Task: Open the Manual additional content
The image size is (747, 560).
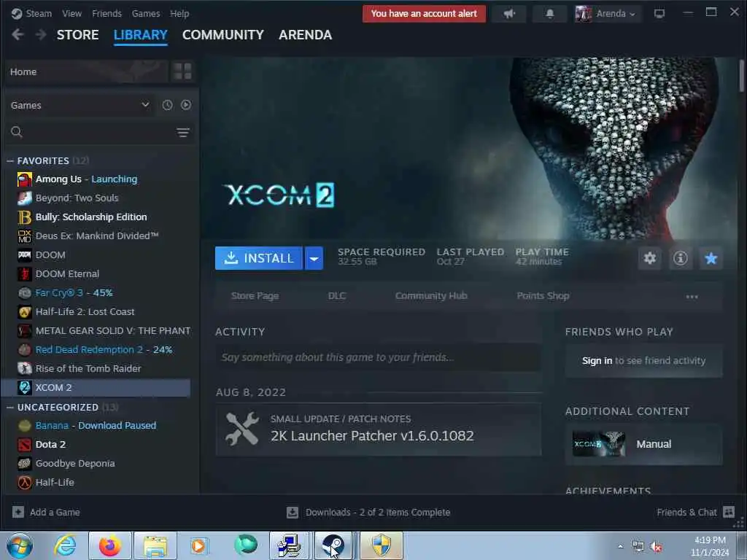Action: 643,444
